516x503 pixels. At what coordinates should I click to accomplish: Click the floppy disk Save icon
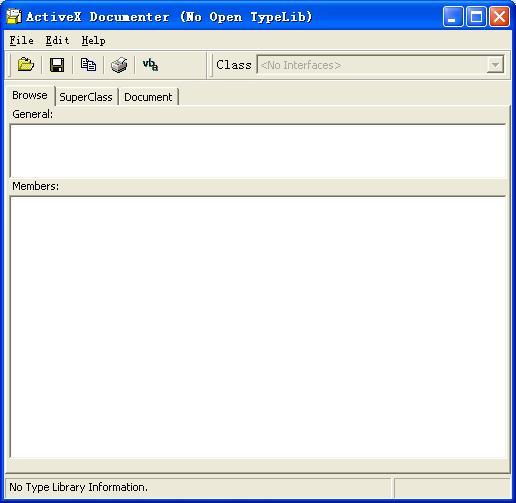pyautogui.click(x=57, y=65)
